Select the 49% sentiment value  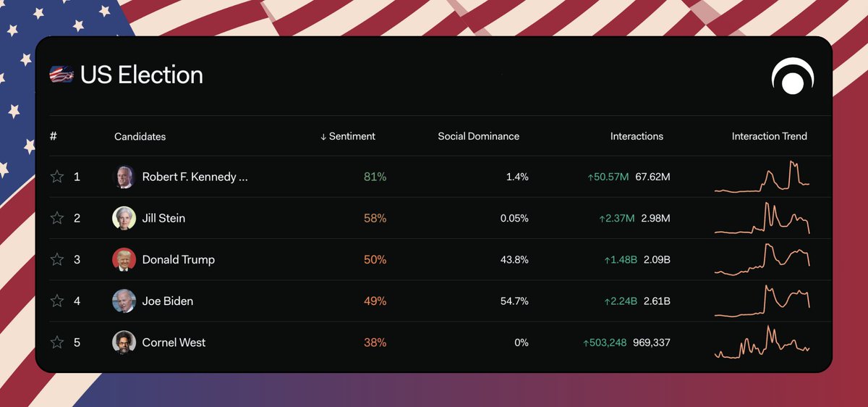point(375,301)
